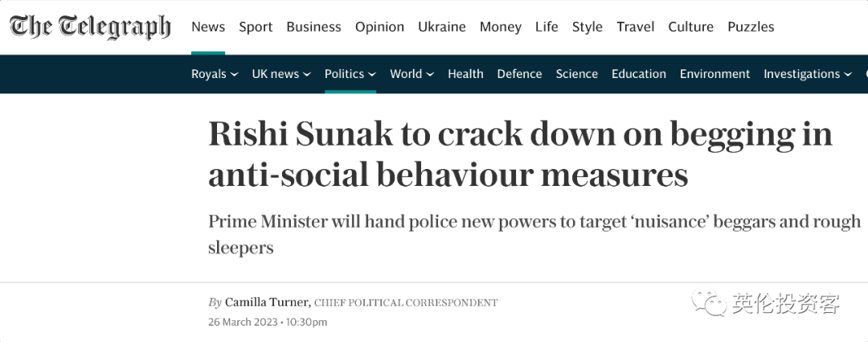Click the Rishi Sunak article headline
The height and width of the screenshot is (342, 868).
point(520,155)
